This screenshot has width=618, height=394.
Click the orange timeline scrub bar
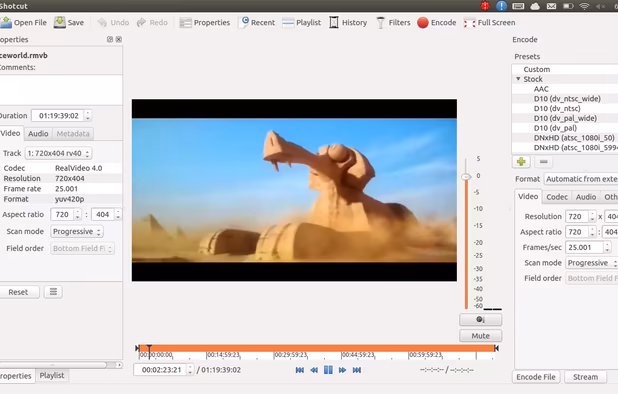pyautogui.click(x=317, y=348)
